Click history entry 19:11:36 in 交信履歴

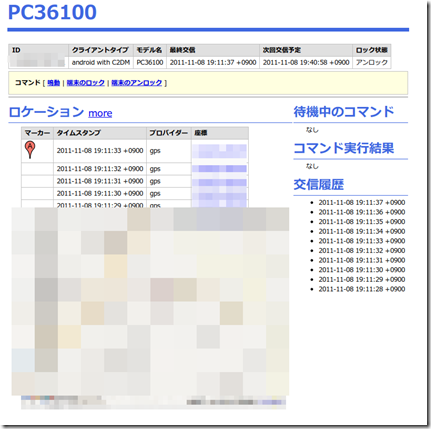362,212
